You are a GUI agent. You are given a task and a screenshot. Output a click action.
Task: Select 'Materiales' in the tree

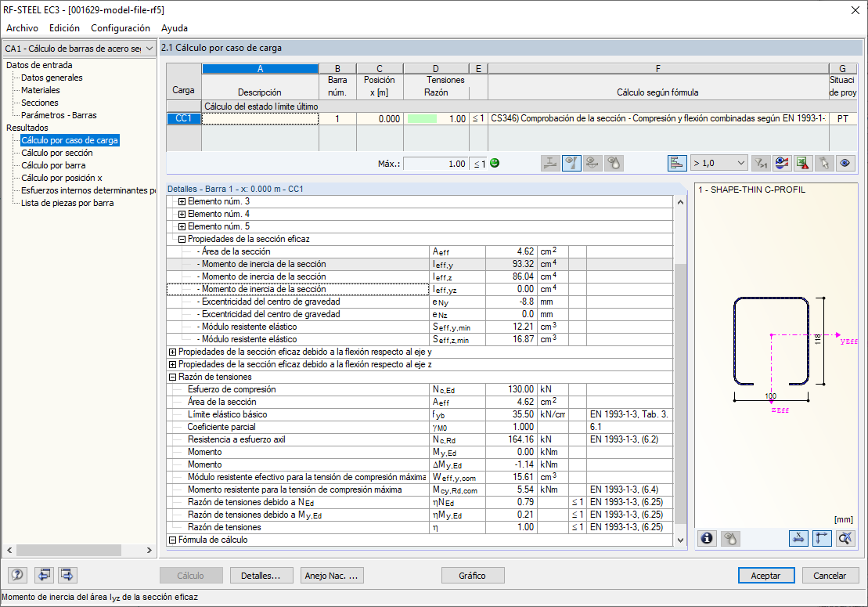pyautogui.click(x=41, y=90)
